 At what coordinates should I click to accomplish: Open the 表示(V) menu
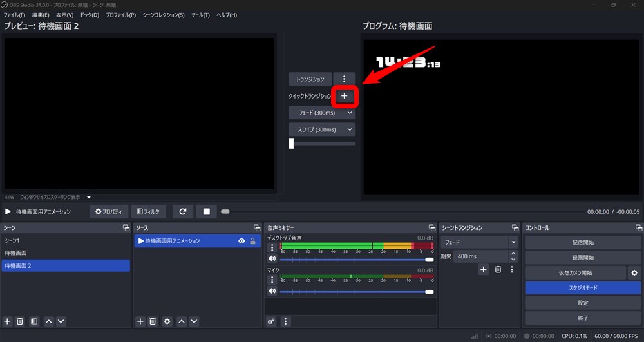pos(65,15)
